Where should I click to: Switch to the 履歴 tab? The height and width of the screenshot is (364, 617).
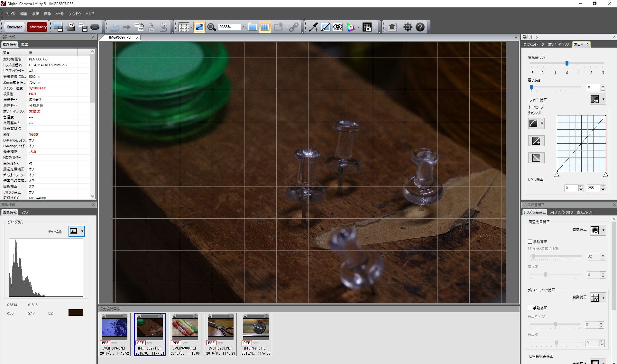(x=24, y=44)
